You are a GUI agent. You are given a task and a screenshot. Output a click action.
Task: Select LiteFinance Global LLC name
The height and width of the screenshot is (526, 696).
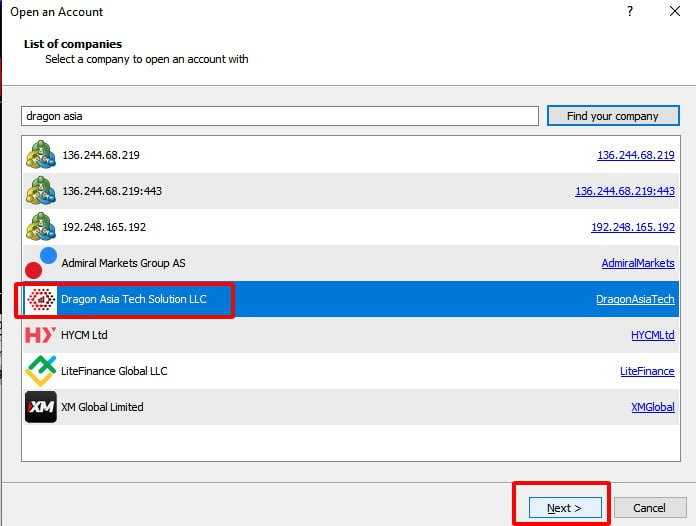coord(114,371)
